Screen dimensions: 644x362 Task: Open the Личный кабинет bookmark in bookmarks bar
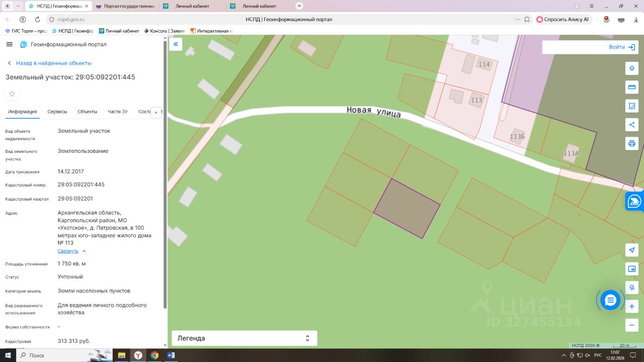(x=119, y=31)
